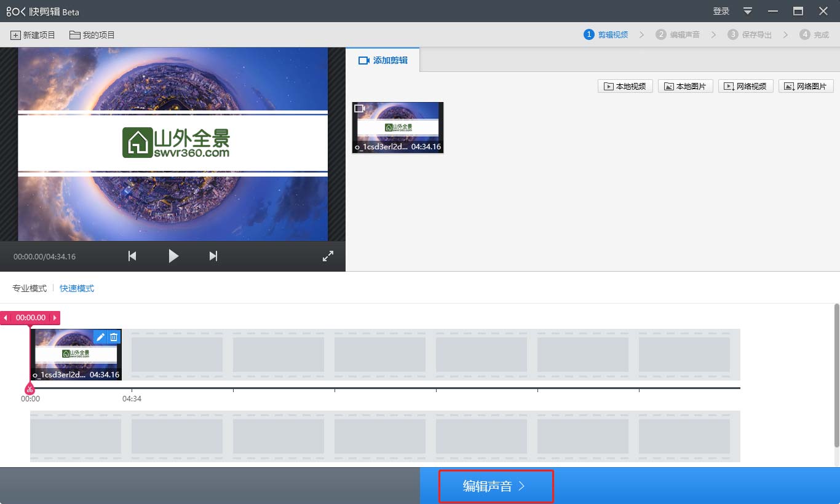Screen dimensions: 840x504
Task: Skip to next frame button
Action: (x=213, y=256)
